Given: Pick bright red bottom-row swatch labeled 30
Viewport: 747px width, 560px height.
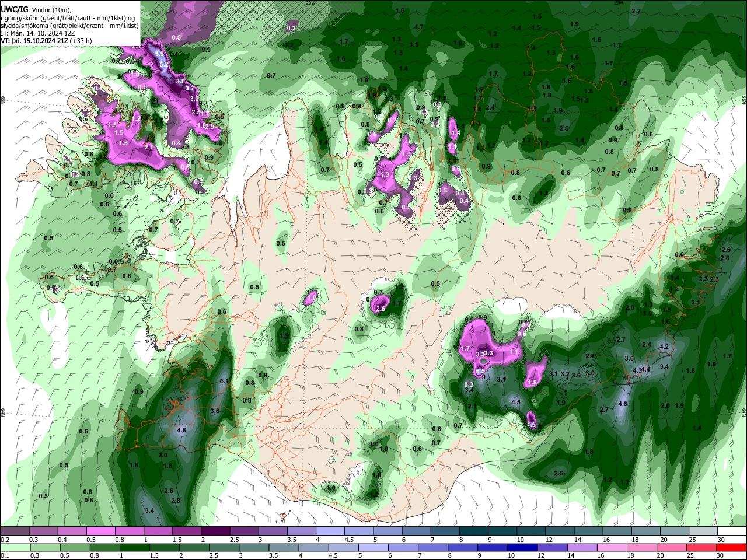Looking at the screenshot, I should coord(732,547).
